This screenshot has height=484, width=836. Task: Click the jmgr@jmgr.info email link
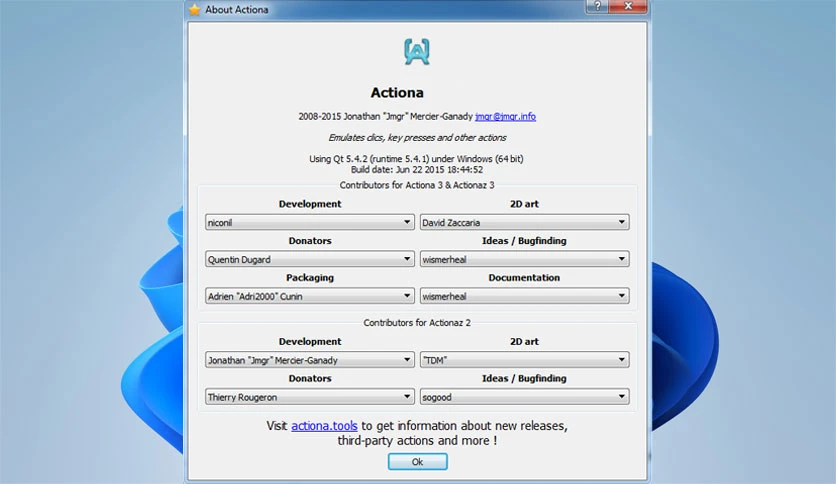505,116
